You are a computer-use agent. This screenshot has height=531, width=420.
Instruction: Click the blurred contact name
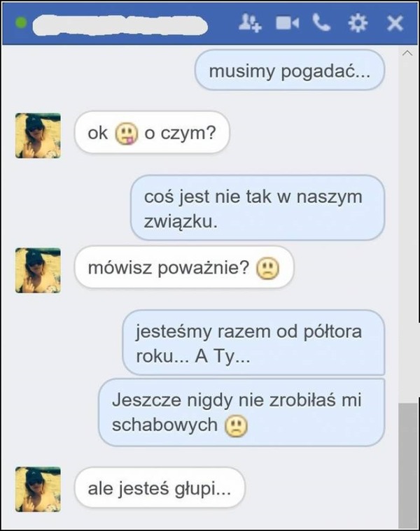[120, 25]
